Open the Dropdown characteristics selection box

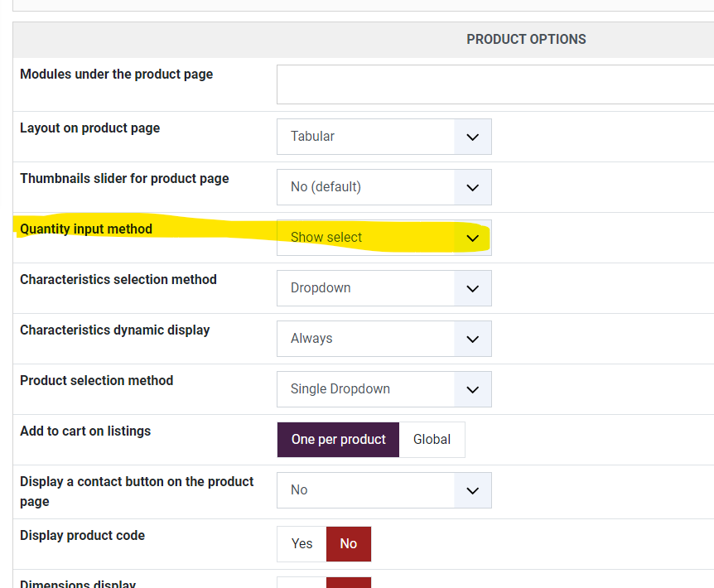365,288
